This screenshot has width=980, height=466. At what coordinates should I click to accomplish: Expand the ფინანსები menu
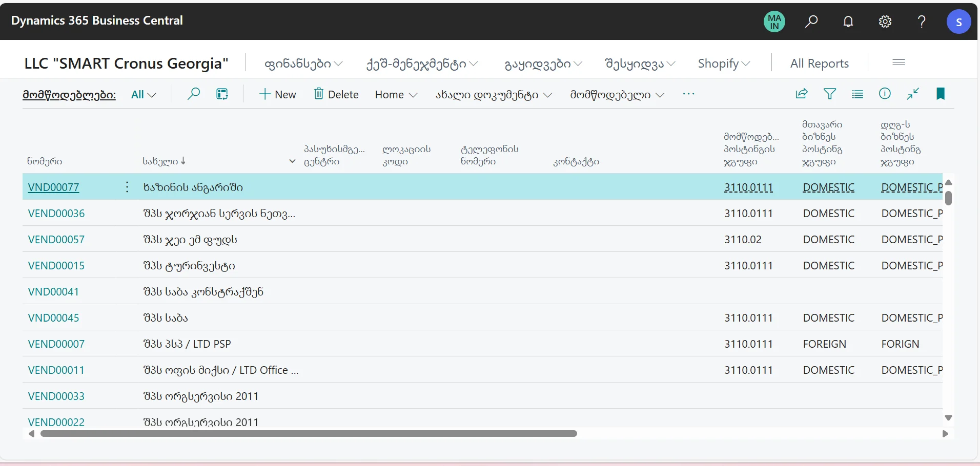(x=303, y=63)
